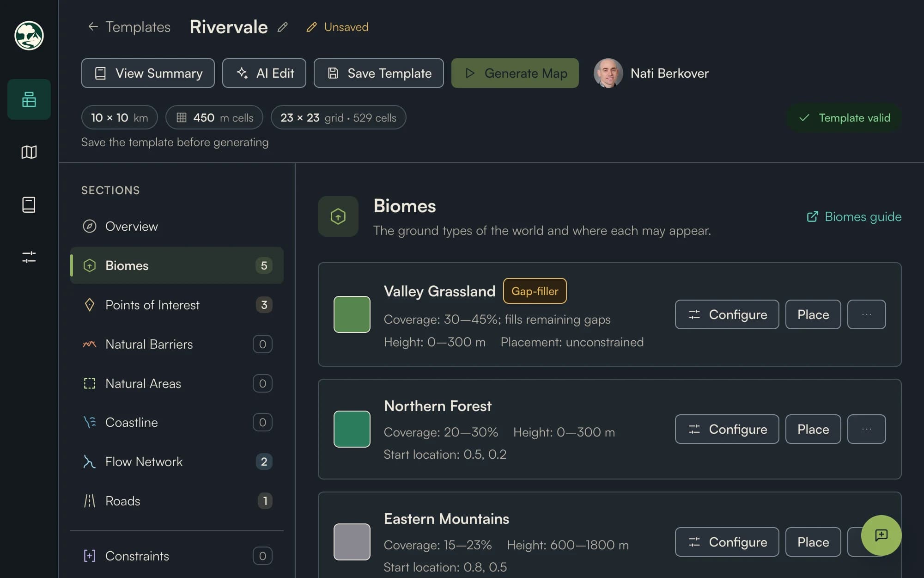The image size is (924, 578).
Task: Click the 10 × 10 km size chip
Action: point(119,117)
